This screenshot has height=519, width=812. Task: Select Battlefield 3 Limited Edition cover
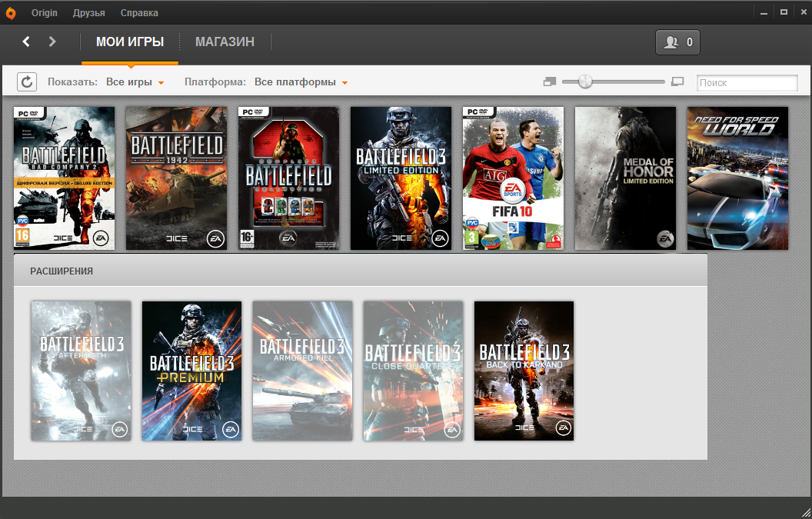coord(401,178)
